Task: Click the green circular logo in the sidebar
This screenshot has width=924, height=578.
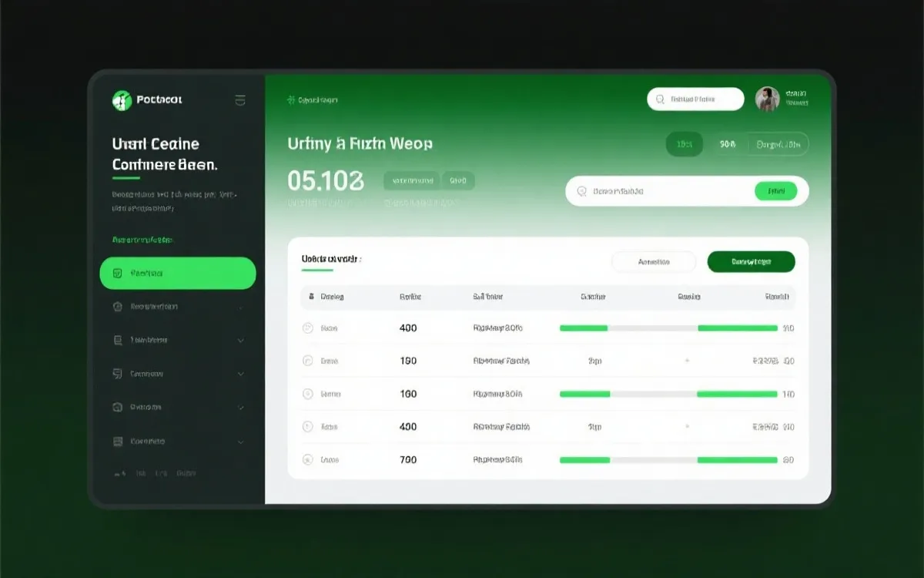Action: tap(122, 99)
